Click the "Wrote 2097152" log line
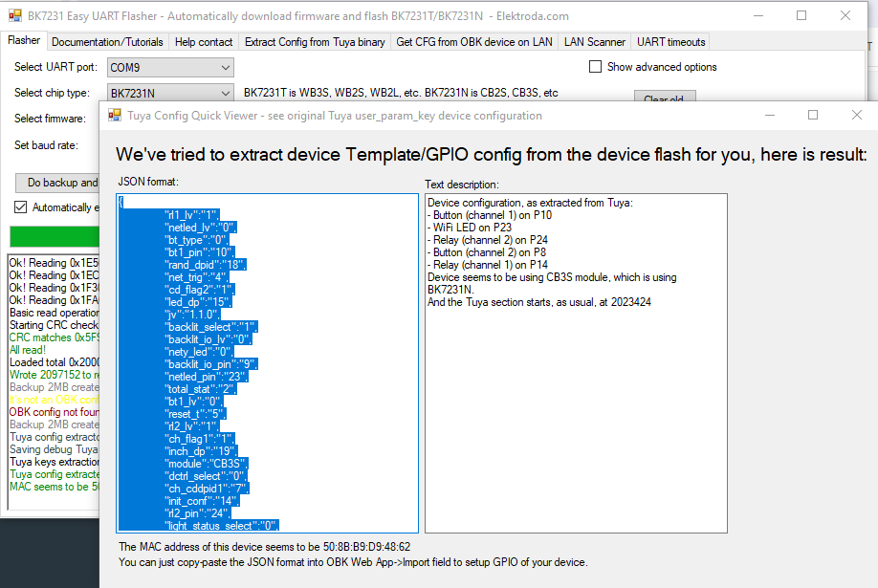The width and height of the screenshot is (878, 588). click(54, 374)
